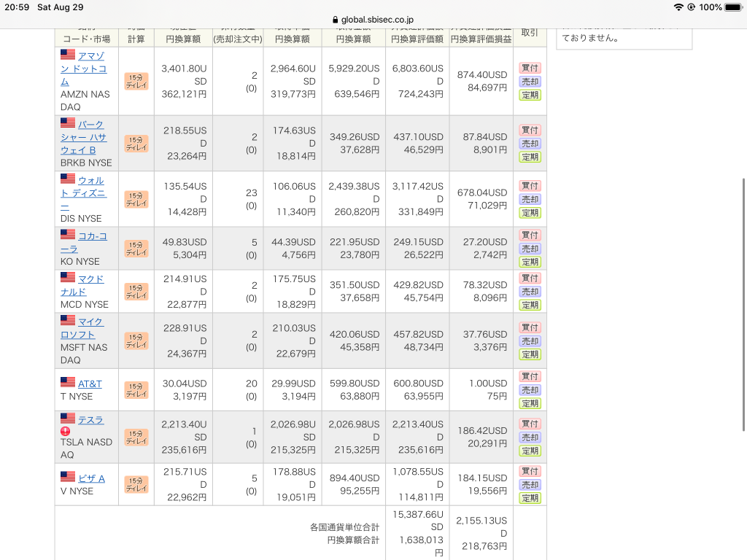Tap the US flag beside the Amazon link
The width and height of the screenshot is (747, 560).
68,54
